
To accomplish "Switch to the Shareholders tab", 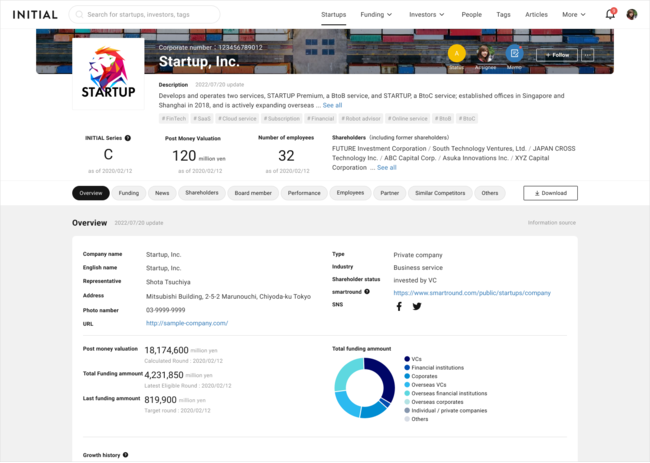I will tap(201, 192).
